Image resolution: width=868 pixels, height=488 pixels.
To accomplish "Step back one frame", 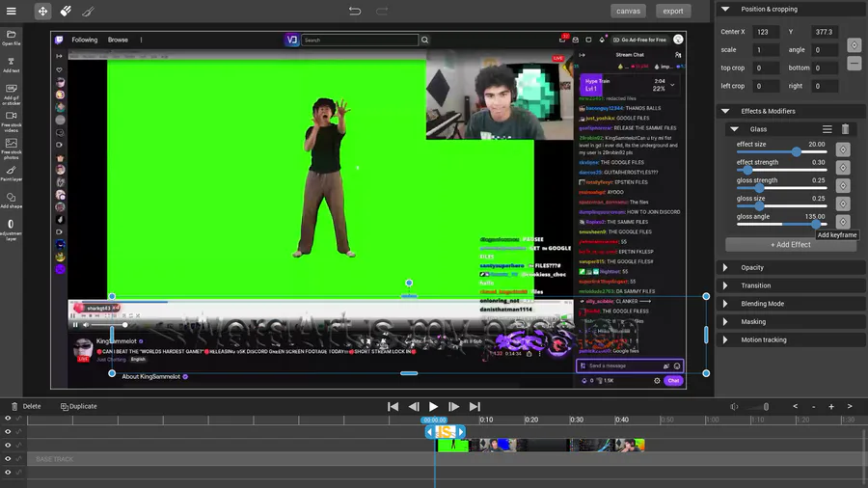I will (414, 407).
